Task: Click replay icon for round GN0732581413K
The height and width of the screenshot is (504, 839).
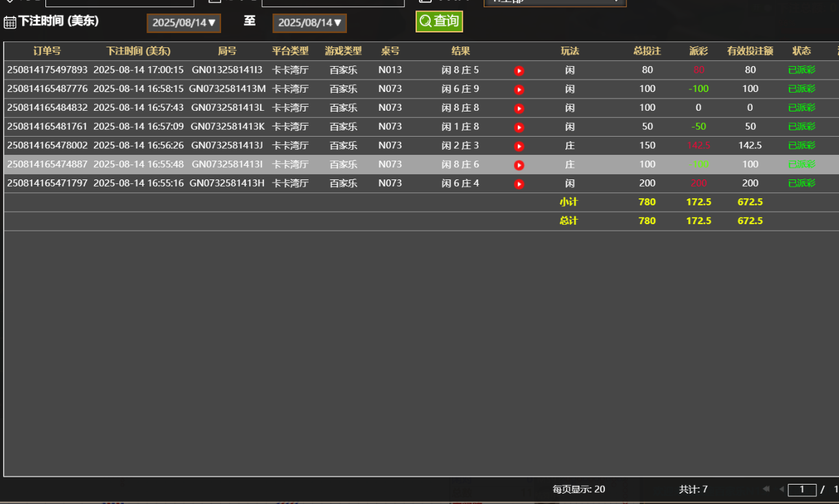Action: tap(519, 127)
